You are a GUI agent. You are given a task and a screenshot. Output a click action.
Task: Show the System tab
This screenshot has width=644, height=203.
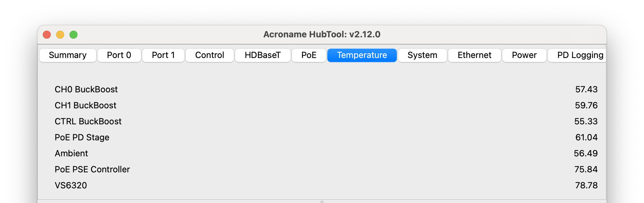[422, 55]
